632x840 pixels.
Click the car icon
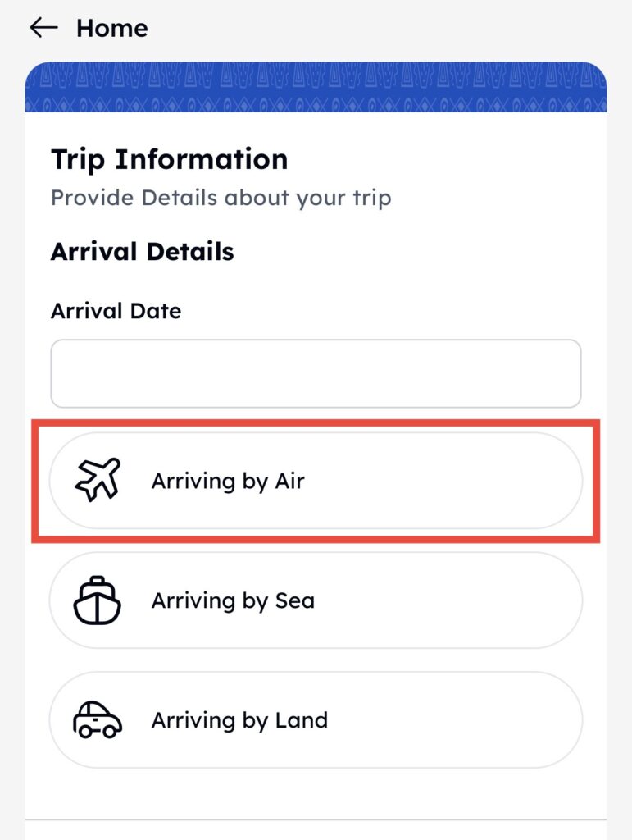[x=98, y=720]
